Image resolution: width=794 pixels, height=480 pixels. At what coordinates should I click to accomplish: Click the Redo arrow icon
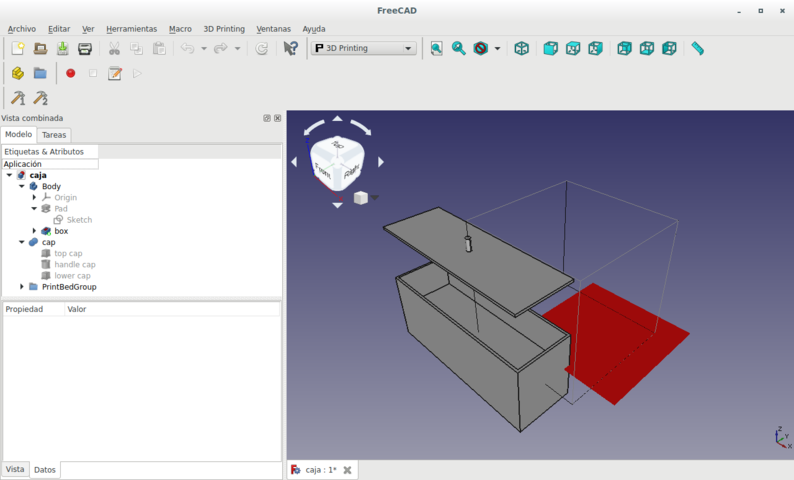(x=221, y=48)
